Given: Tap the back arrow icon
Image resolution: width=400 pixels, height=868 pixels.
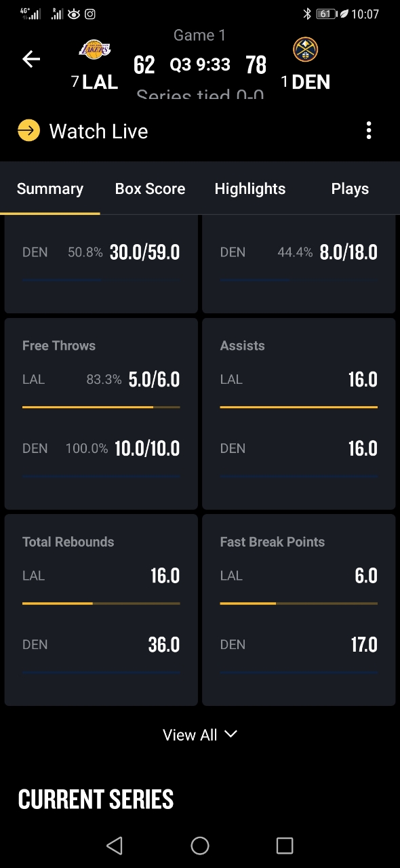Looking at the screenshot, I should (31, 59).
